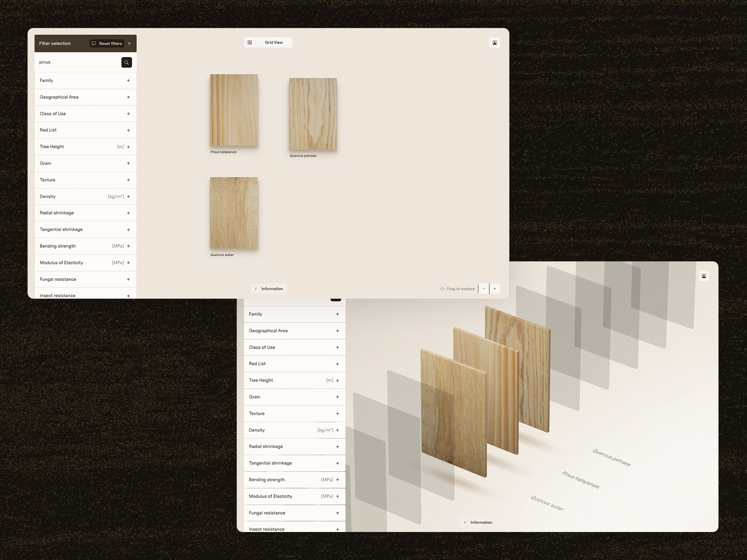Expand Tree Height in bottom window

295,381
